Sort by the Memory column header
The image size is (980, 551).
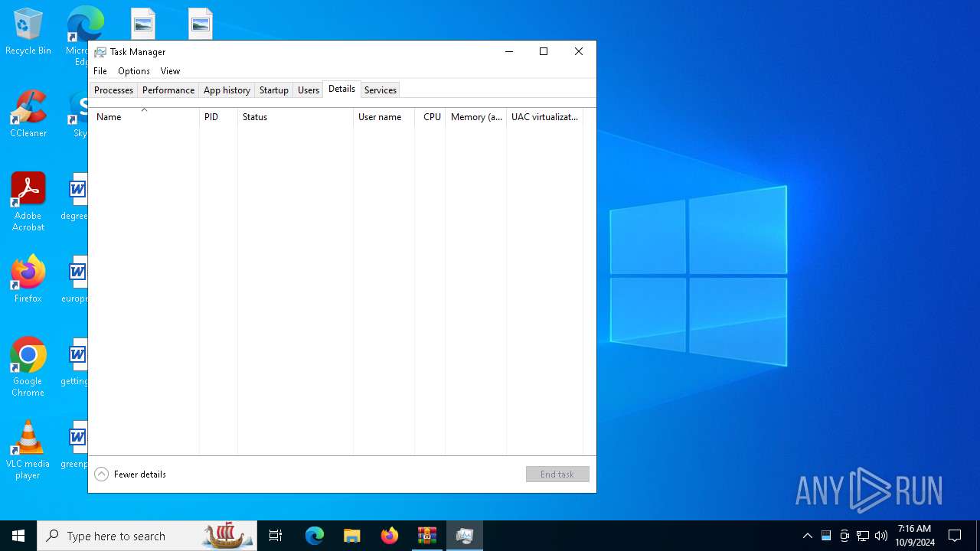(x=476, y=117)
